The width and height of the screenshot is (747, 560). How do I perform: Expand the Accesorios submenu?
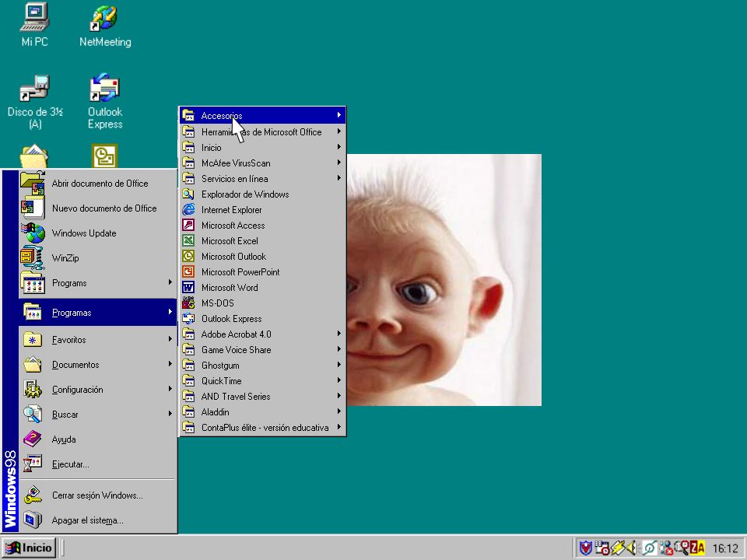click(262, 116)
